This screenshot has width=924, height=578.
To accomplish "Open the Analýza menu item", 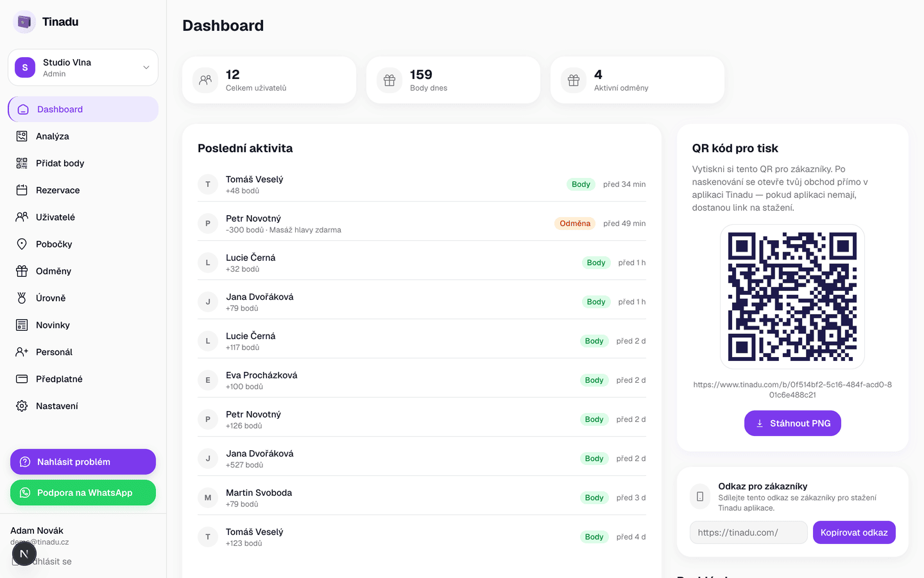I will (x=83, y=136).
